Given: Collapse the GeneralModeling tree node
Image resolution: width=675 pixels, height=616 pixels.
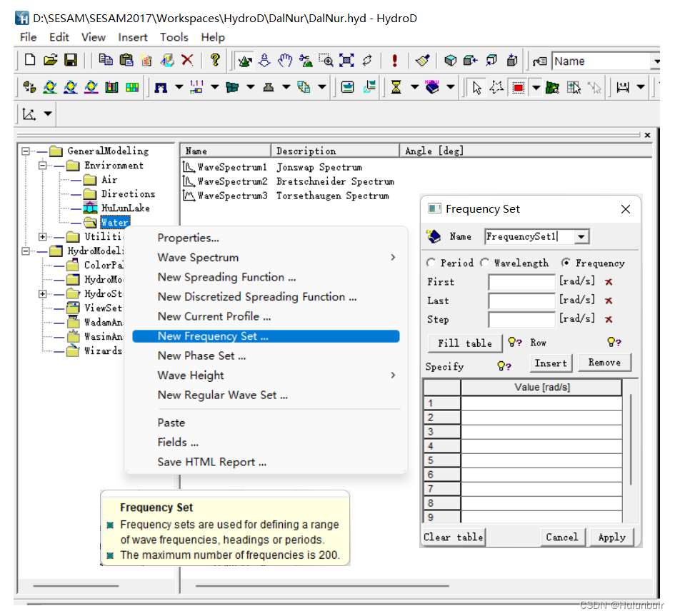Looking at the screenshot, I should 26,151.
